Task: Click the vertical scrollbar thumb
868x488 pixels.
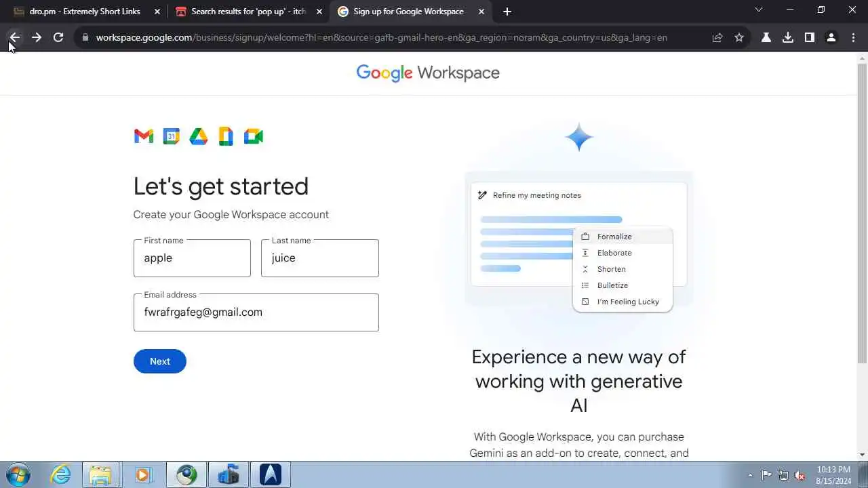Action: pyautogui.click(x=862, y=213)
